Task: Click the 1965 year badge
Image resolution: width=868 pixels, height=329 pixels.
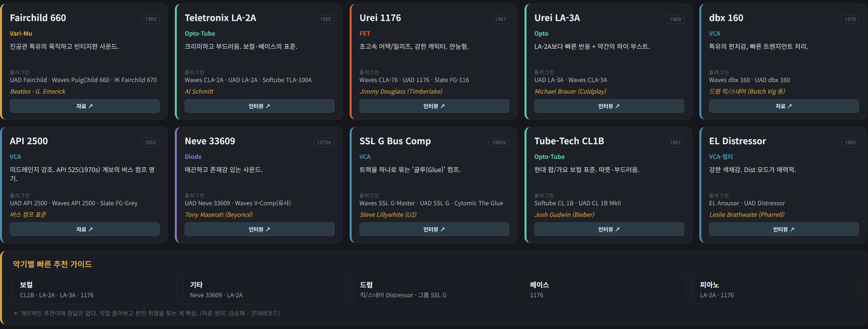Action: [325, 20]
